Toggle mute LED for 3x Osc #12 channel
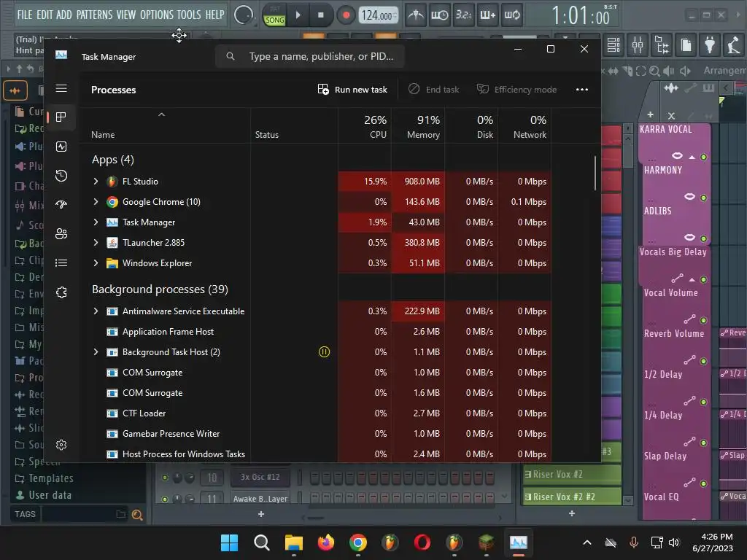Screen dimensions: 747x560 point(165,477)
